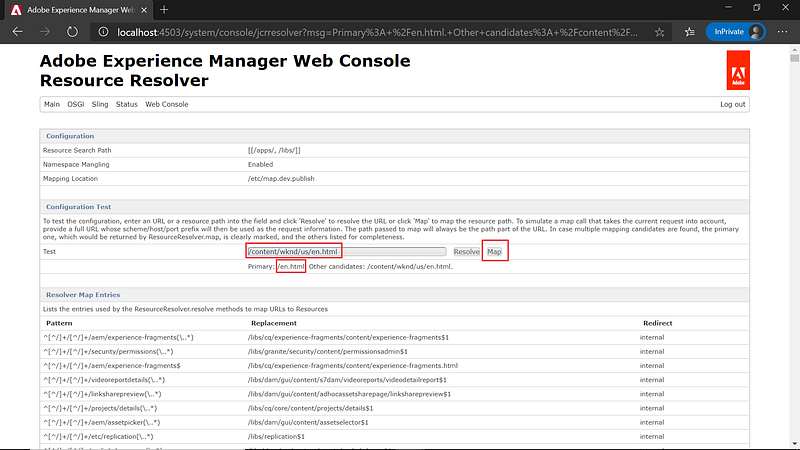This screenshot has width=800, height=450.
Task: Click the Test path input field
Action: point(347,252)
